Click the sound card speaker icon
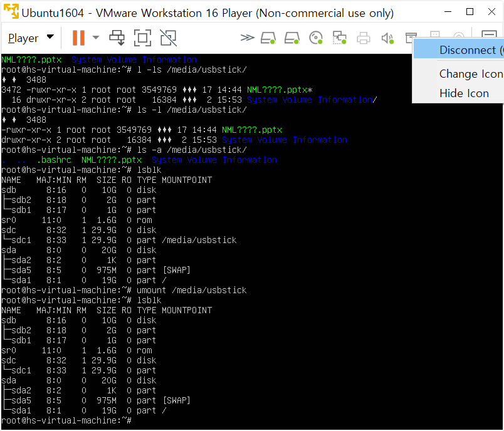 click(x=387, y=38)
